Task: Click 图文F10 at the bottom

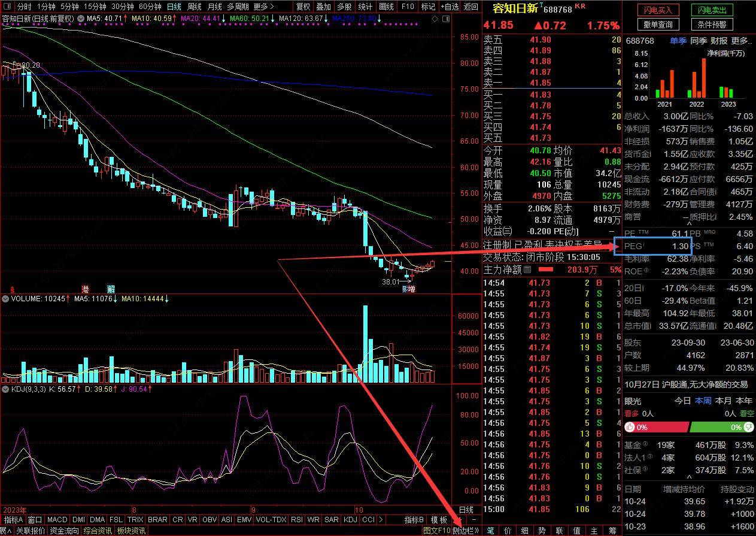Action: [436, 531]
